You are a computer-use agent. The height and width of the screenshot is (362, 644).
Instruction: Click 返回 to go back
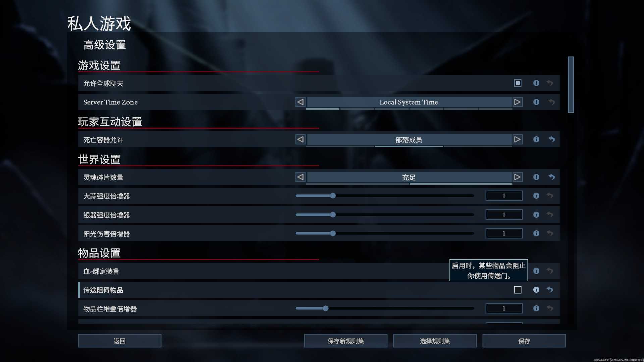[119, 341]
